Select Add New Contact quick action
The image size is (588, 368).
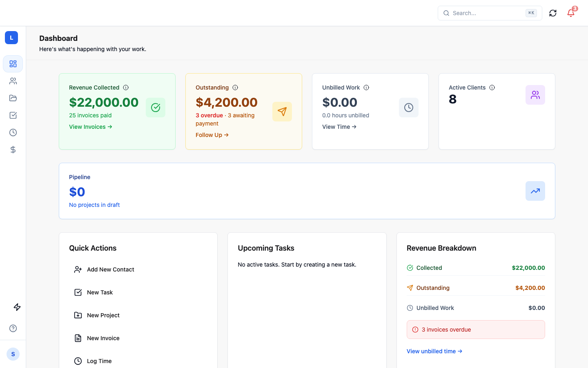pyautogui.click(x=110, y=269)
